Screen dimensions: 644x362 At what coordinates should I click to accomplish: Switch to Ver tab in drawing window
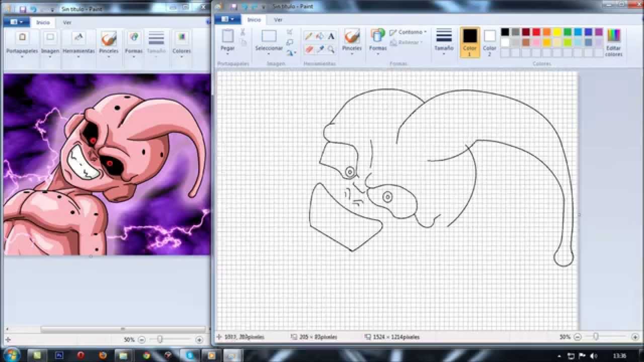pos(278,20)
